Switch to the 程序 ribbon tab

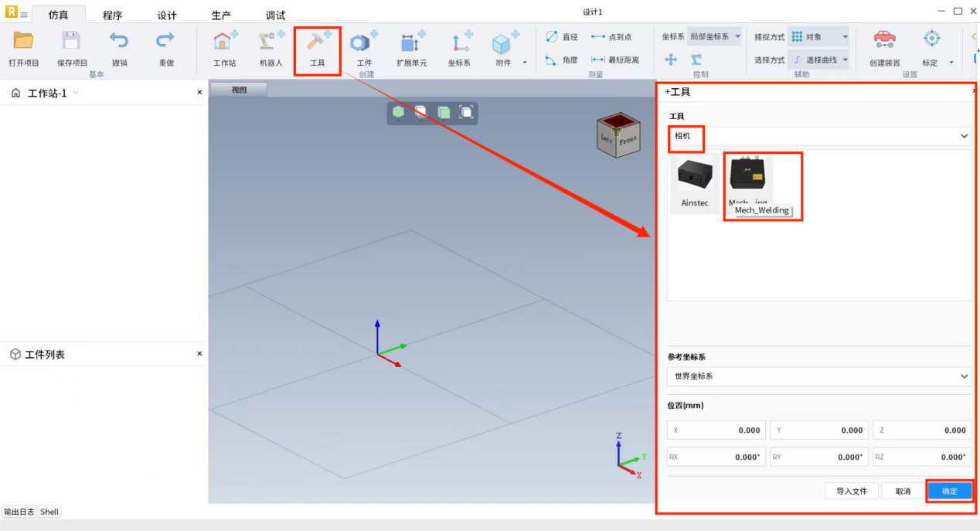(x=113, y=15)
